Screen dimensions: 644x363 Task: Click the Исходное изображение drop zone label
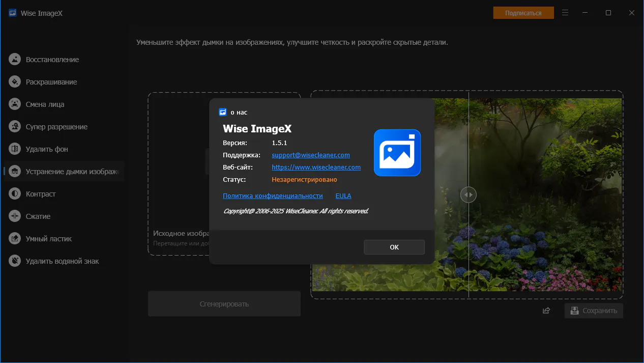point(182,233)
